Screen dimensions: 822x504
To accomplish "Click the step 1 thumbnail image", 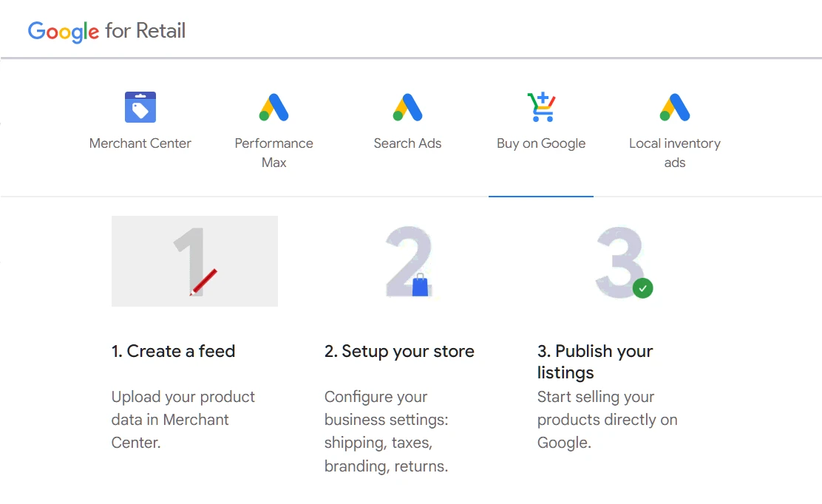I will (194, 261).
